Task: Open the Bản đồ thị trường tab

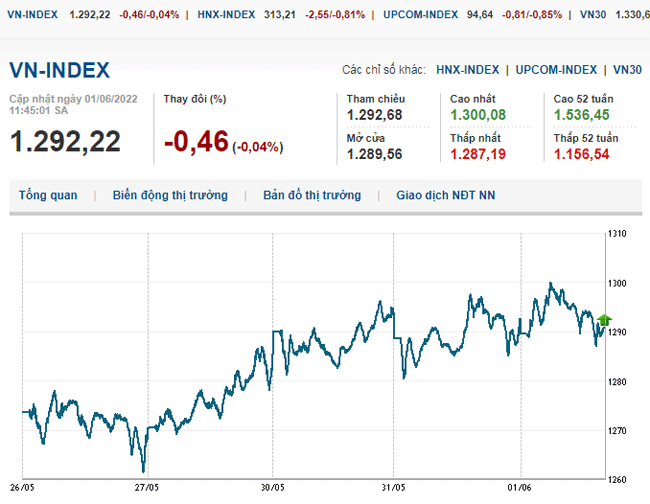Action: pos(312,196)
